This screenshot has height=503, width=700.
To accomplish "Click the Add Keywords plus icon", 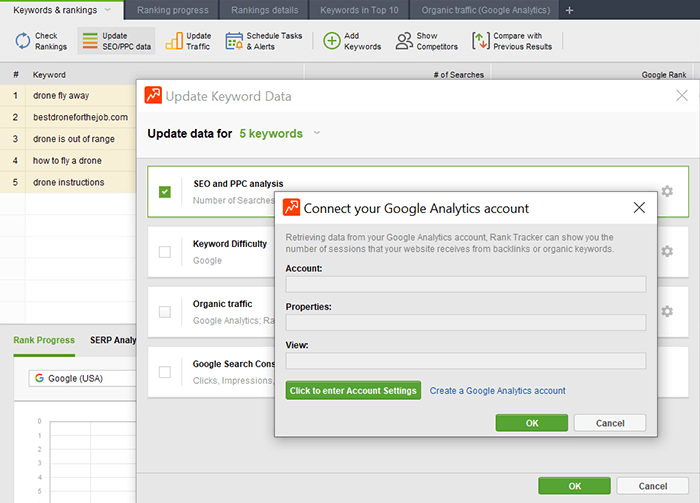I will tap(332, 41).
